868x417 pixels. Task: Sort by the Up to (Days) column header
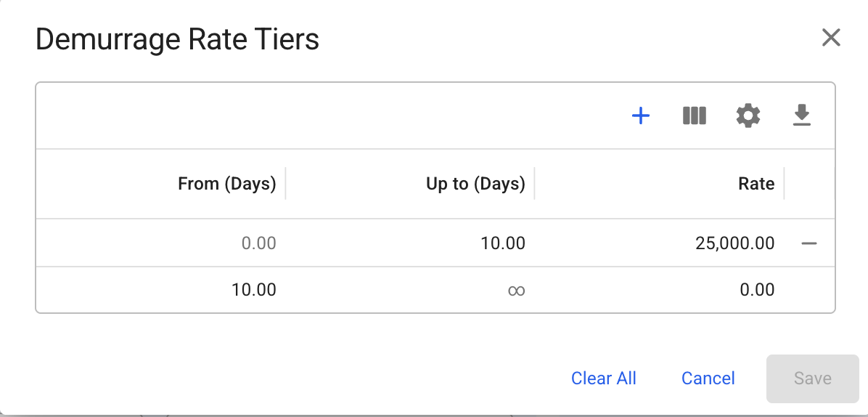[x=475, y=184]
